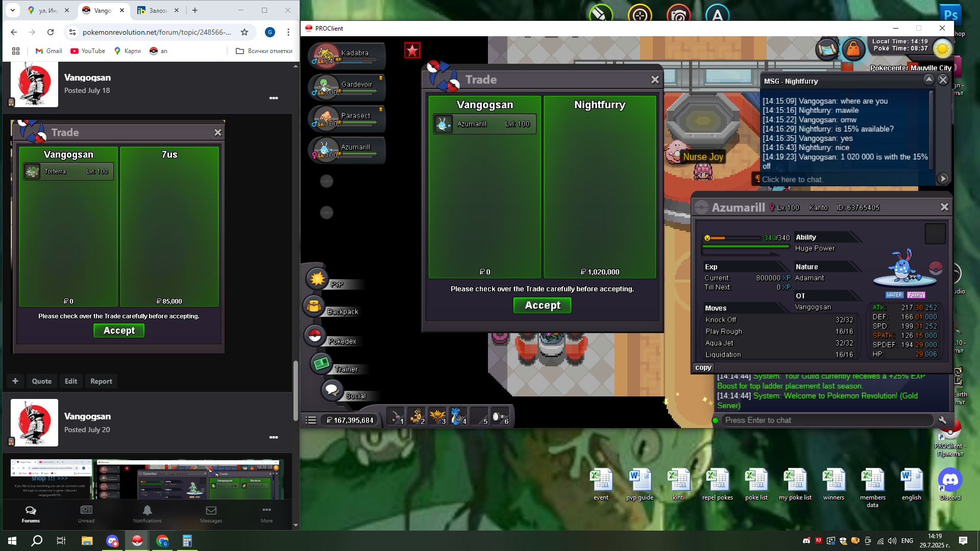The image size is (980, 551).
Task: Open the game menu list icon
Action: (311, 420)
